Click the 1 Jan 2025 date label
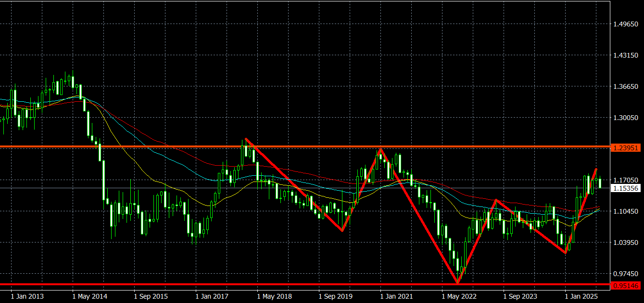This screenshot has height=303, width=644. [583, 296]
